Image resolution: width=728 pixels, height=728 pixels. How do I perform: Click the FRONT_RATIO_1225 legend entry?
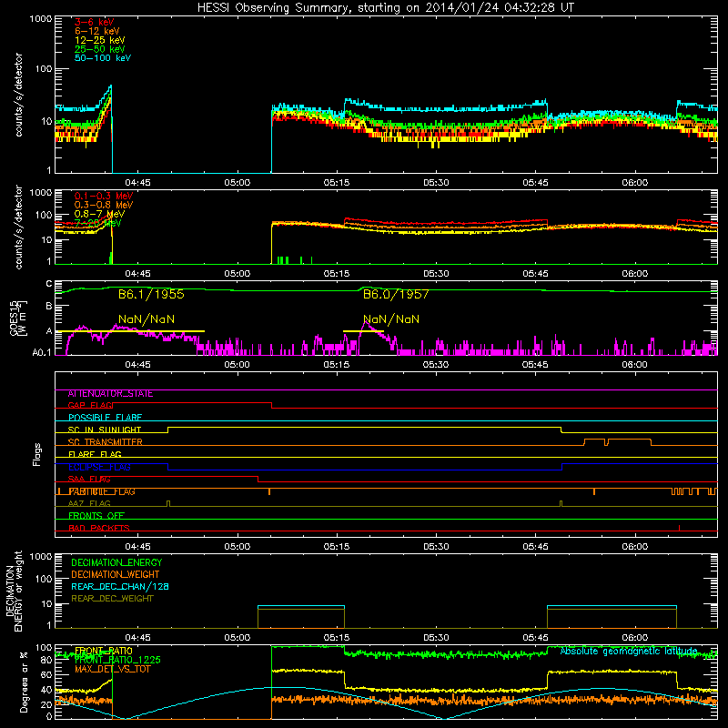pos(117,660)
